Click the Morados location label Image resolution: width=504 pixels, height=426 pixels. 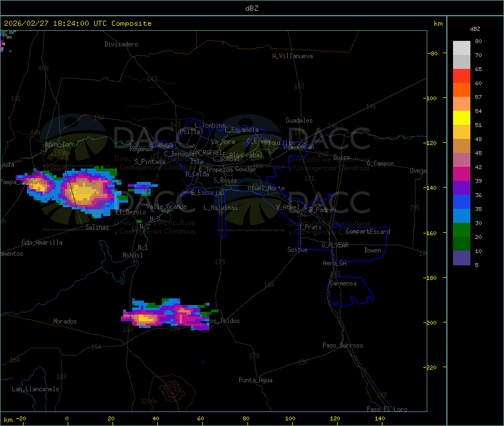click(65, 321)
